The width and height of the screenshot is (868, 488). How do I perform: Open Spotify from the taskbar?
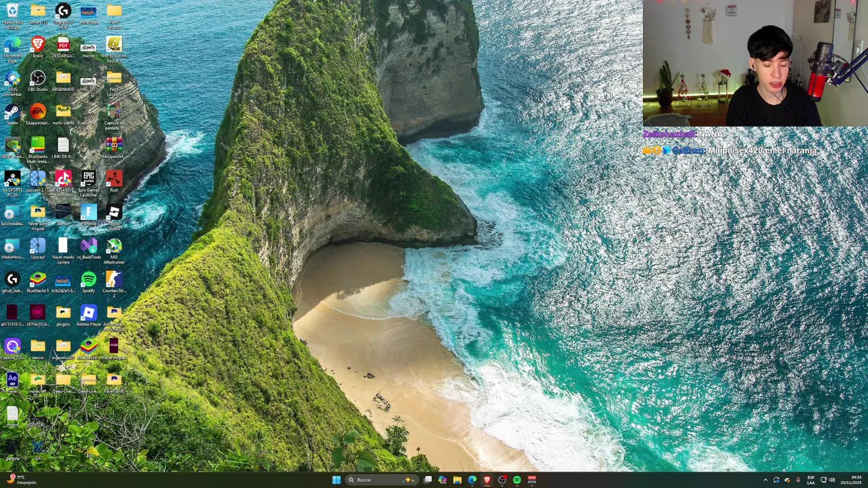(x=517, y=480)
